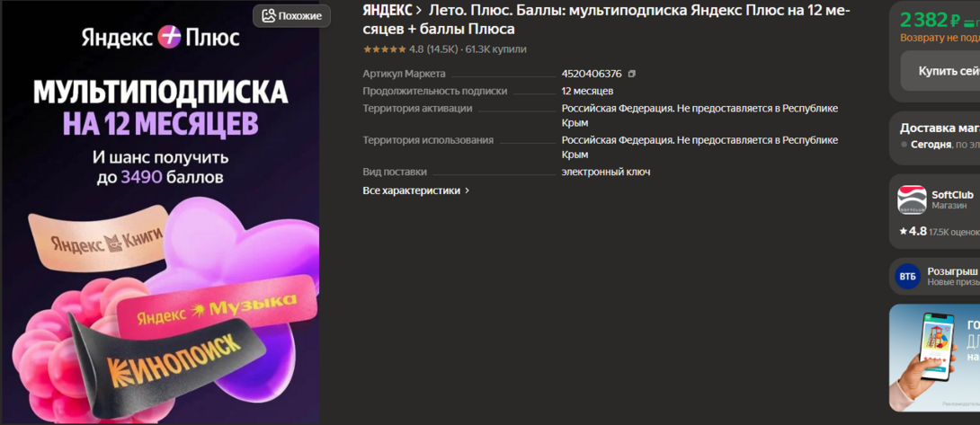The height and width of the screenshot is (425, 980).
Task: Select the 61.3K купили purchase count
Action: [496, 49]
